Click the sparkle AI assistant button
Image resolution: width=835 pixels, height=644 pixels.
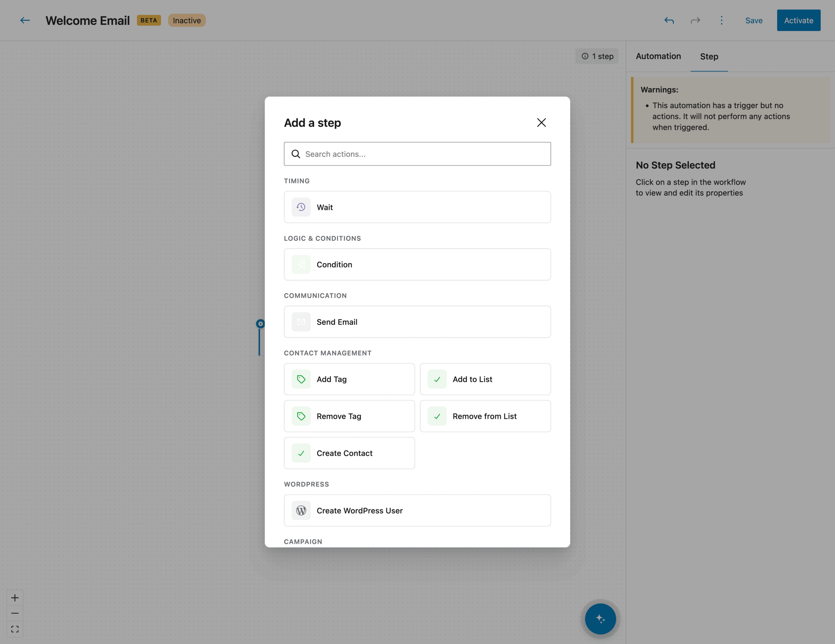tap(600, 618)
